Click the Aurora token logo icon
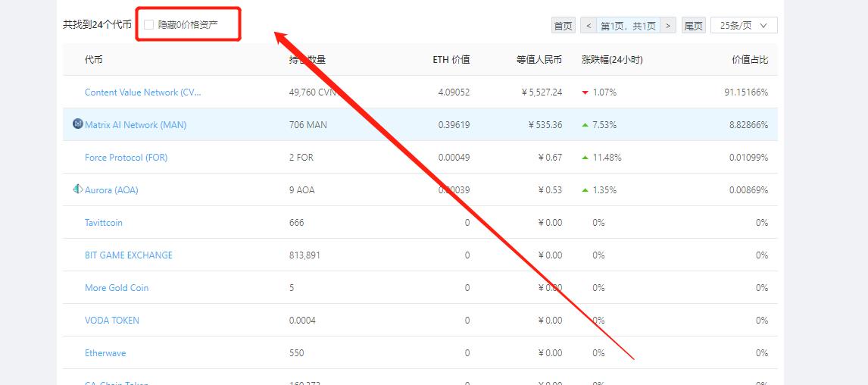This screenshot has width=868, height=385. coord(78,189)
